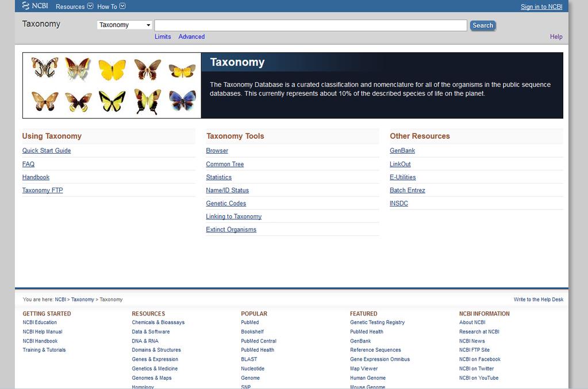Open DNA & RNA link
This screenshot has width=588, height=389.
(x=145, y=341)
